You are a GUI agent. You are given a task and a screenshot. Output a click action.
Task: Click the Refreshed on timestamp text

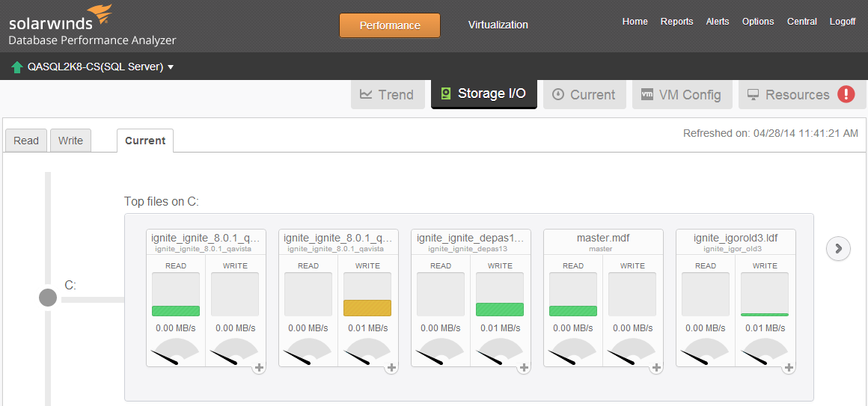[771, 133]
